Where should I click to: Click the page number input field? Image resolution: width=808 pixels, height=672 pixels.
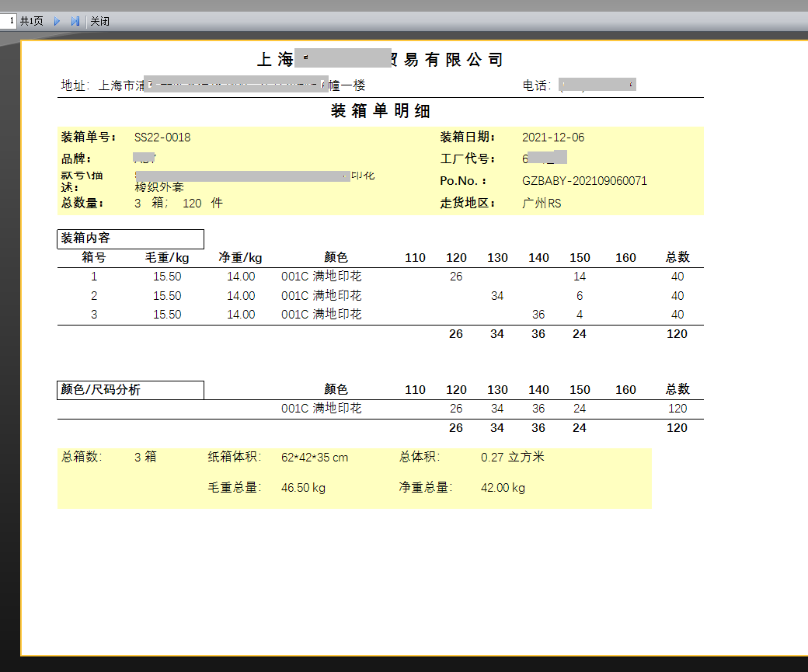click(x=9, y=20)
